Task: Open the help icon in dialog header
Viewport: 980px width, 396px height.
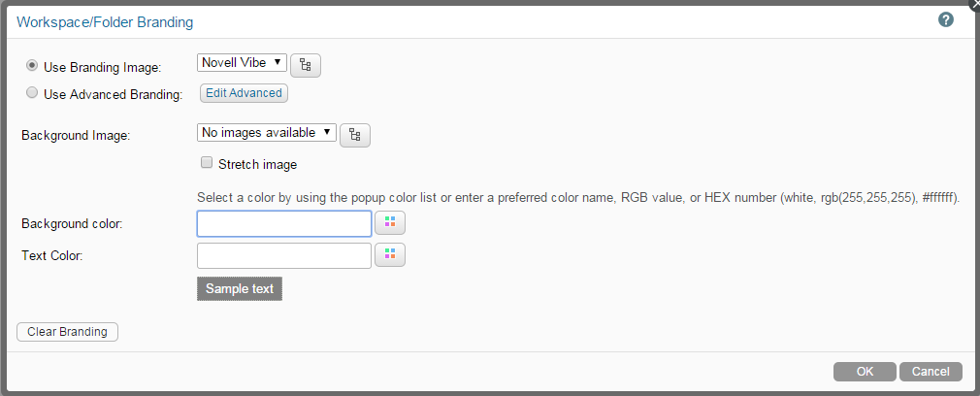Action: (946, 19)
